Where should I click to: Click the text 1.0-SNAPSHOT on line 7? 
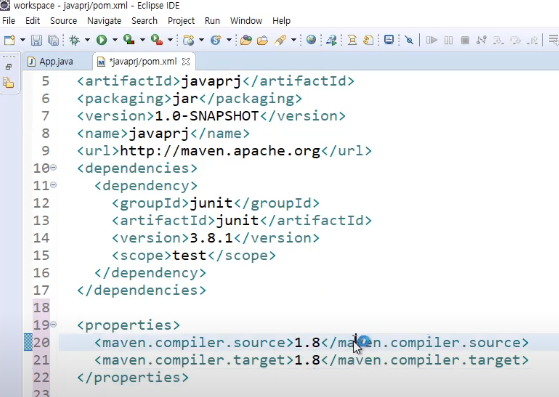206,116
